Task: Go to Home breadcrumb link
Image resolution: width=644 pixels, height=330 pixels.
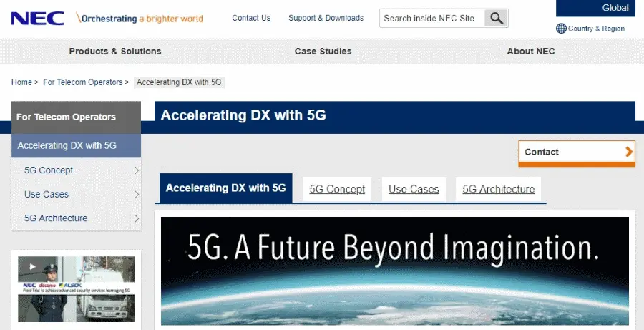Action: (21, 82)
